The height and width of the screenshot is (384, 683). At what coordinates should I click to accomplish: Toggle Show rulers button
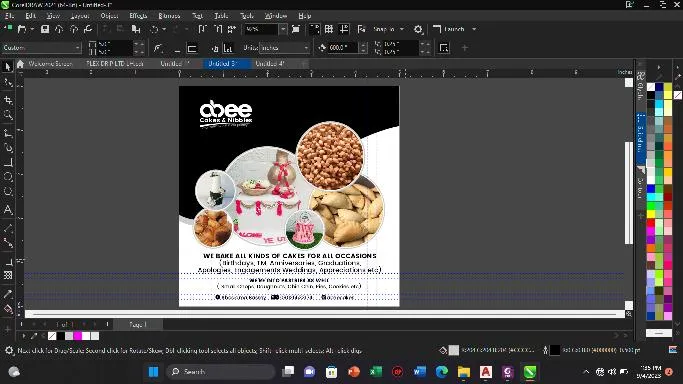[314, 29]
